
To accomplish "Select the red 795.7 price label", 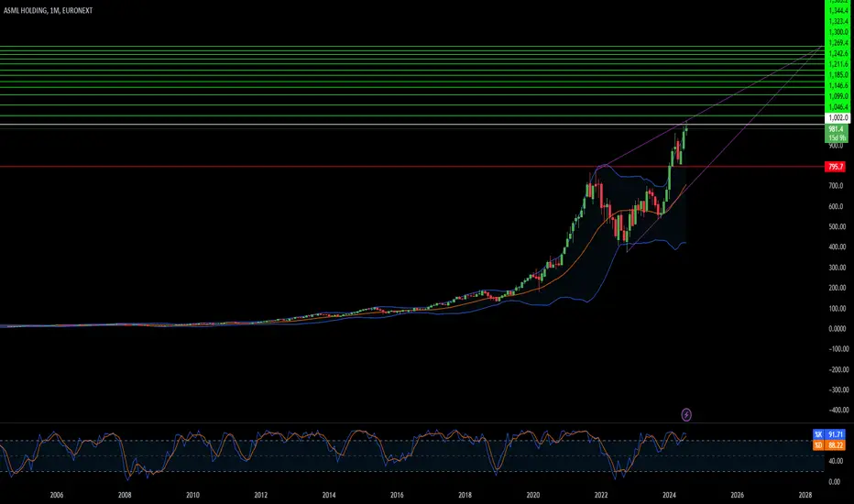I will coord(836,167).
